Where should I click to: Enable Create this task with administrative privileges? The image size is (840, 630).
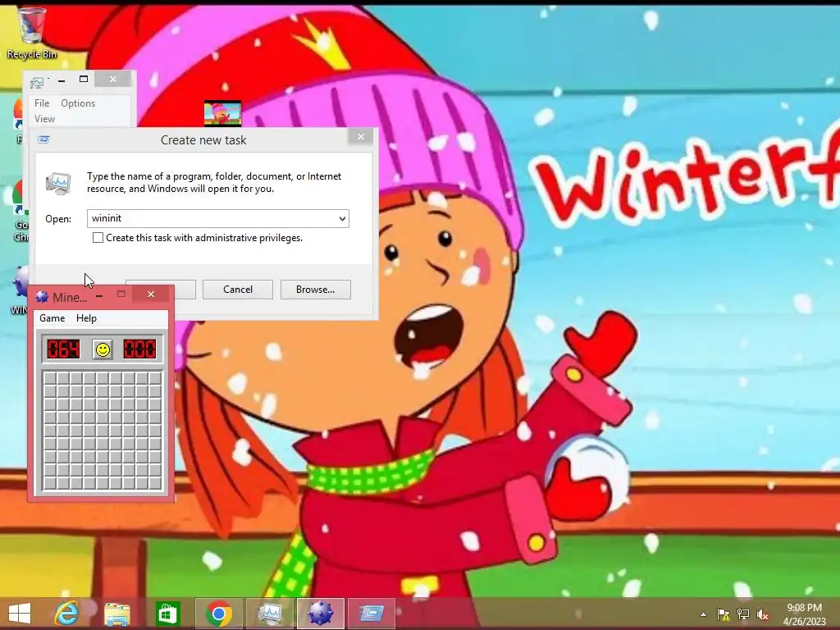(98, 237)
